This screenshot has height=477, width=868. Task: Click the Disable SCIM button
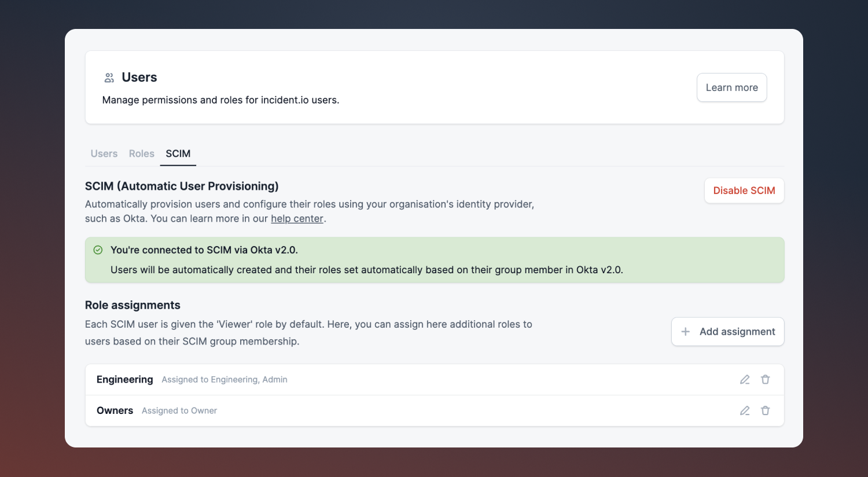[744, 190]
